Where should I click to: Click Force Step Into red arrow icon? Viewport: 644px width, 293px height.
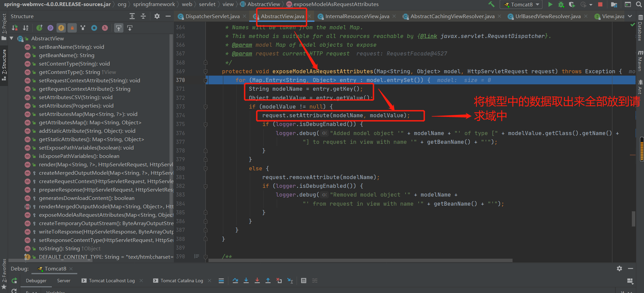(x=257, y=281)
